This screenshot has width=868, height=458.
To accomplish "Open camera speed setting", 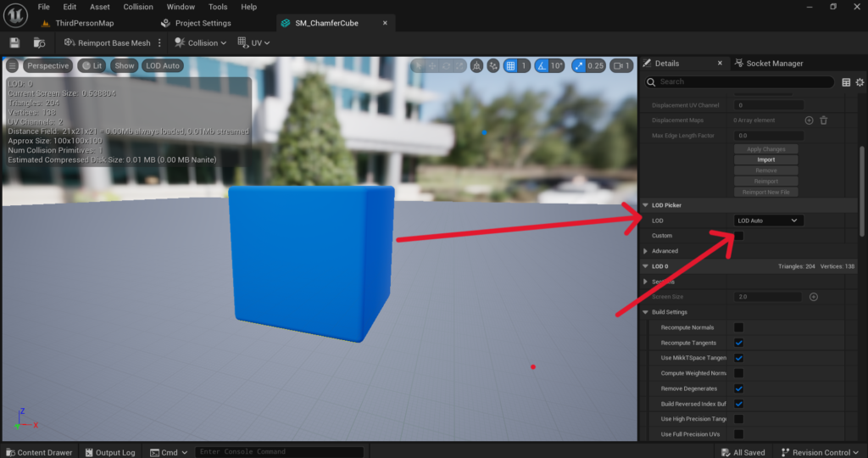I will 621,66.
